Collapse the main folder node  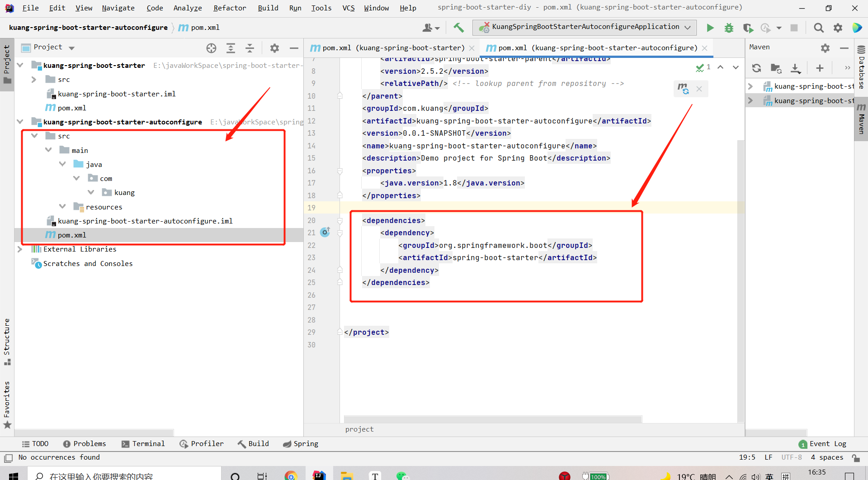pyautogui.click(x=48, y=150)
